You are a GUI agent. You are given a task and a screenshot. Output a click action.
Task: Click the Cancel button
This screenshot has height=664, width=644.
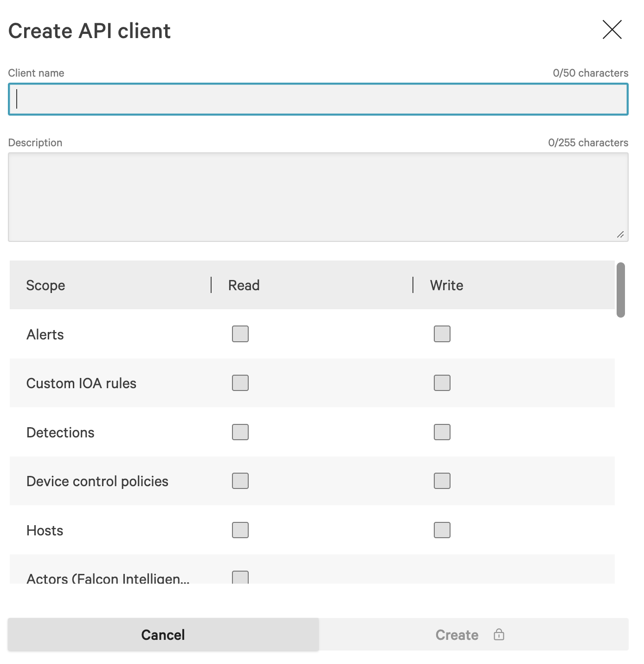click(x=163, y=634)
